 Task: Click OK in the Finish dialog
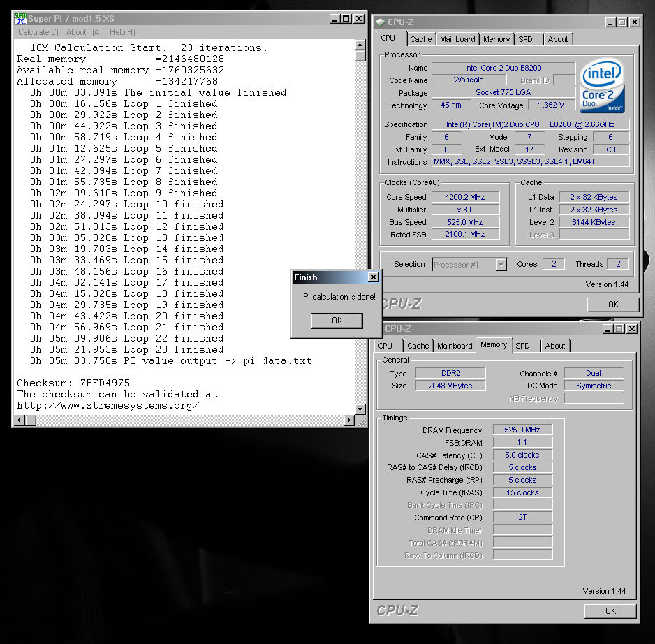point(337,321)
